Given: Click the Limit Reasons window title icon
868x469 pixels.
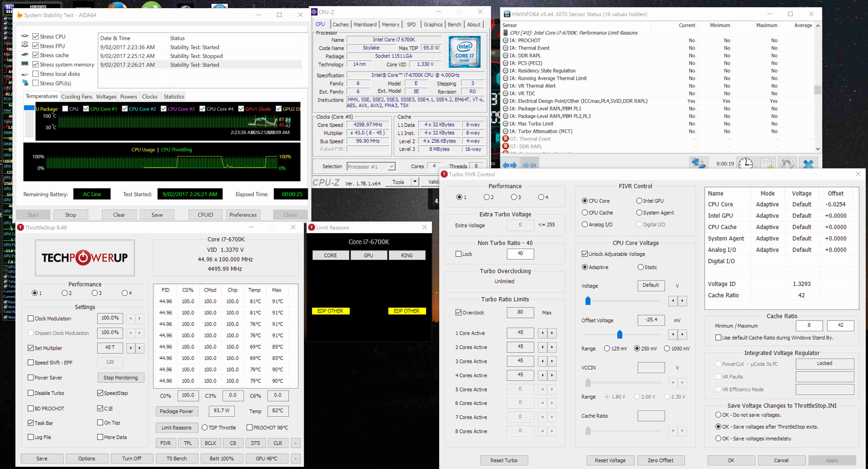Looking at the screenshot, I should tap(312, 228).
